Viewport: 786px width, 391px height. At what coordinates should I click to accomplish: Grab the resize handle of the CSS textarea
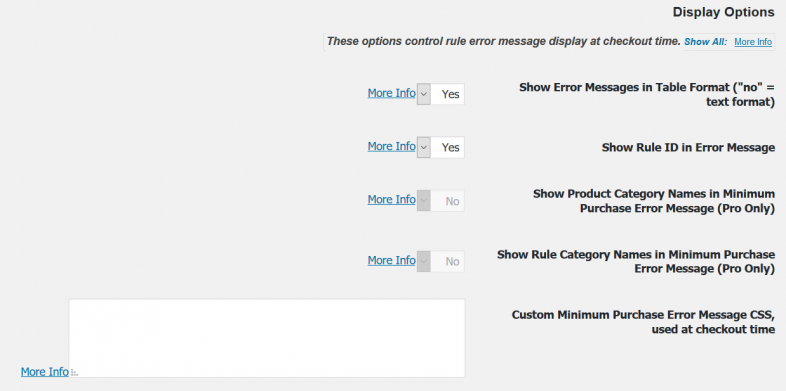[x=74, y=372]
